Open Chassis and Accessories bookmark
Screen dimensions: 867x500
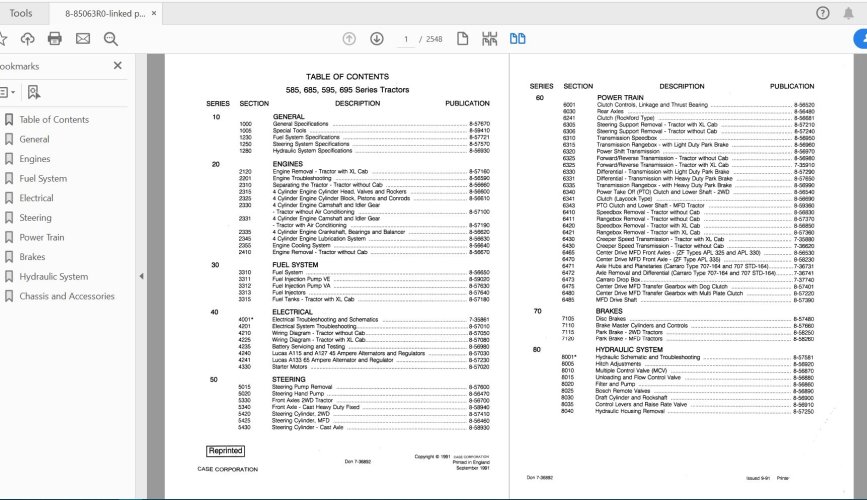tap(67, 296)
